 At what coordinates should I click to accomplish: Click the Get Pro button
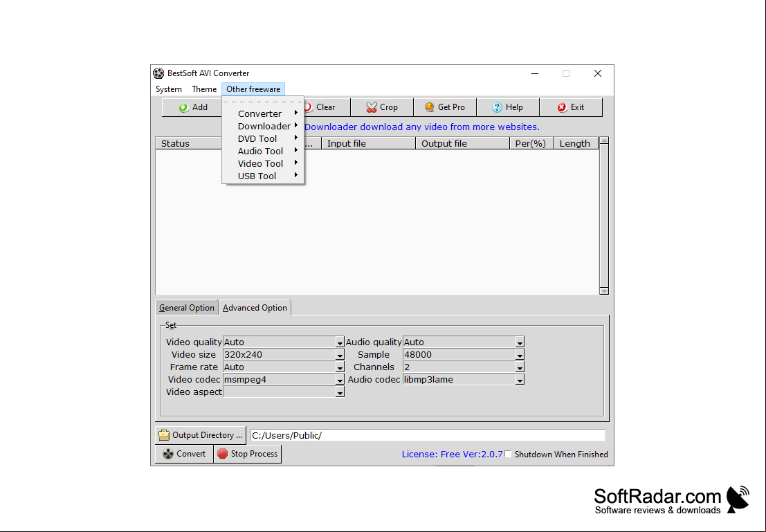(445, 107)
